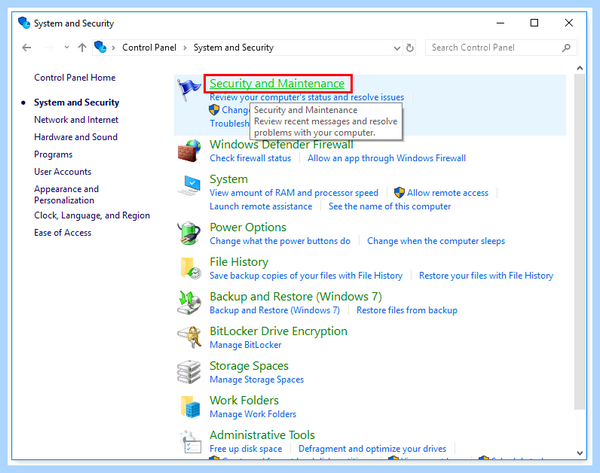Viewport: 600px width, 473px height.
Task: Click Restore files from backup link
Action: (x=407, y=310)
